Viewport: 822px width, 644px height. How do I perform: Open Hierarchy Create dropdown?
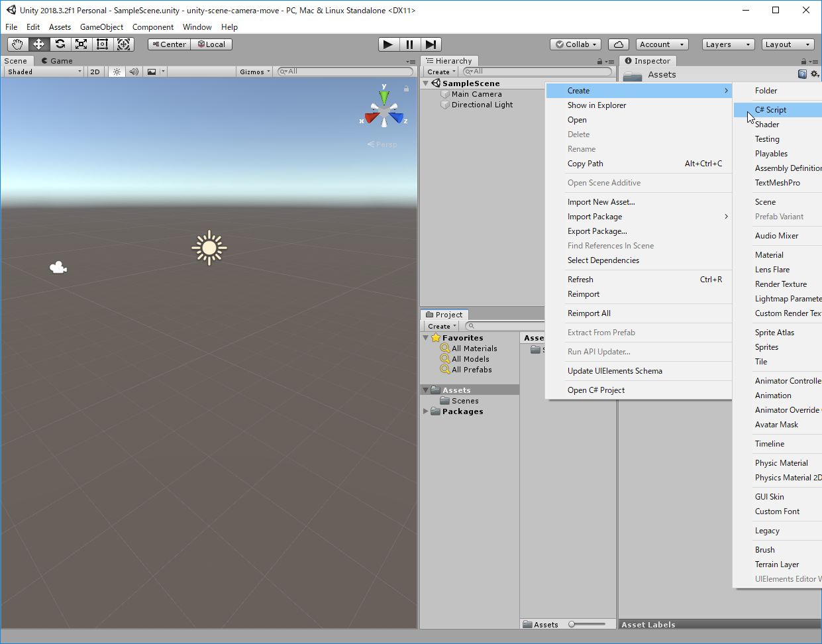(x=442, y=72)
